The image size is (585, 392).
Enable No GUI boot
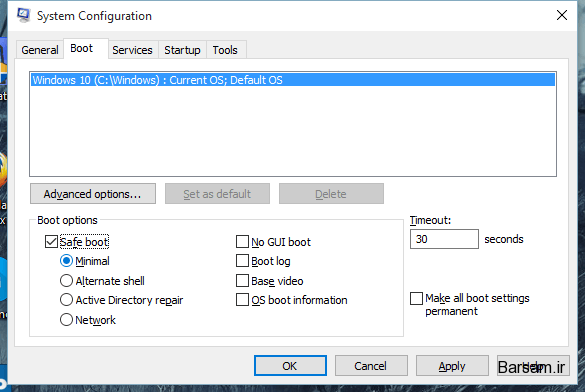[243, 242]
